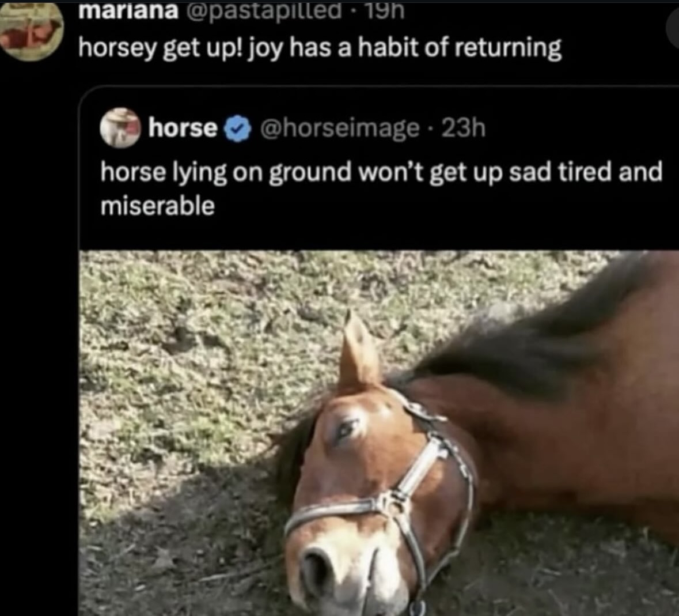Visit the @horseimage handle
This screenshot has width=679, height=616.
[x=339, y=129]
